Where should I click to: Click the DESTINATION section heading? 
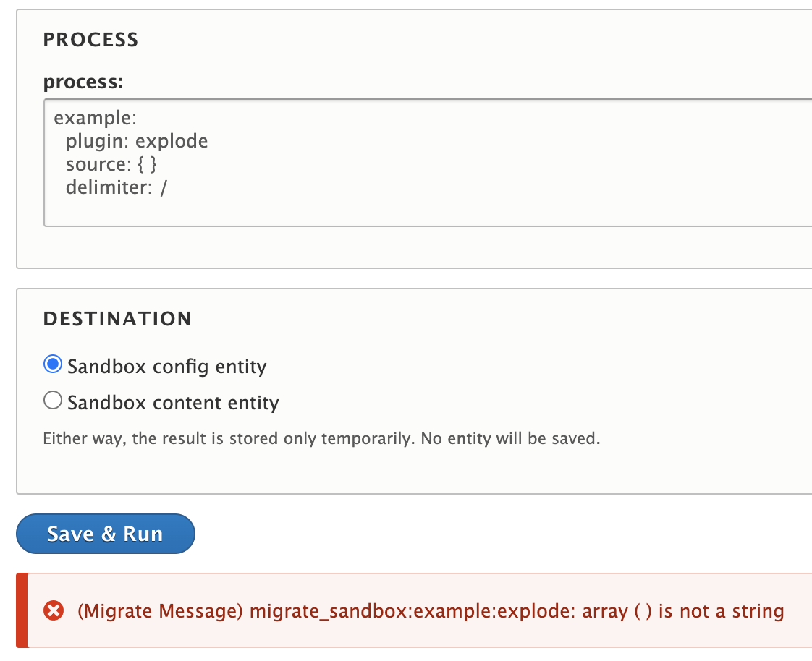118,318
